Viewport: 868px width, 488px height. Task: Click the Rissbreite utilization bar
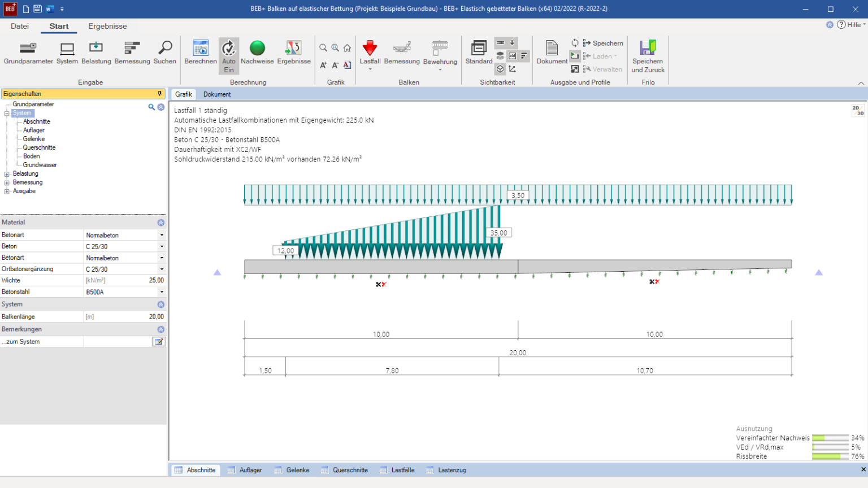tap(830, 456)
